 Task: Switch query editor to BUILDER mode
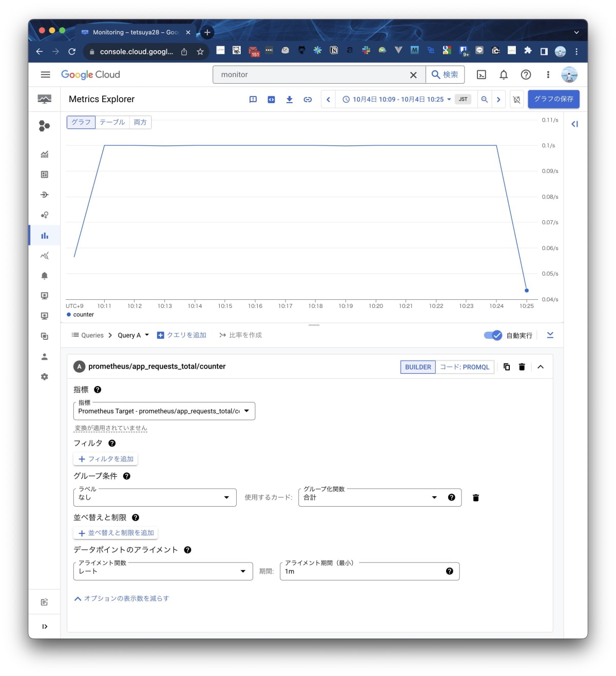coord(418,367)
